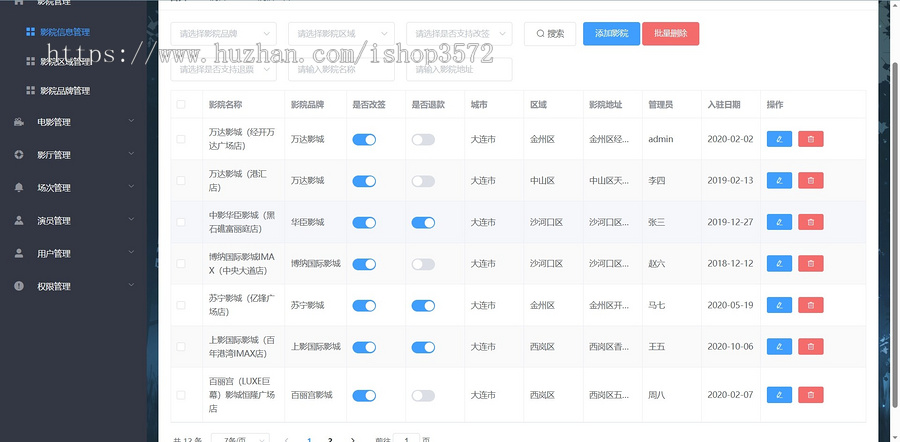Edit the 上影国际影城 row
This screenshot has width=900, height=442.
pos(779,346)
